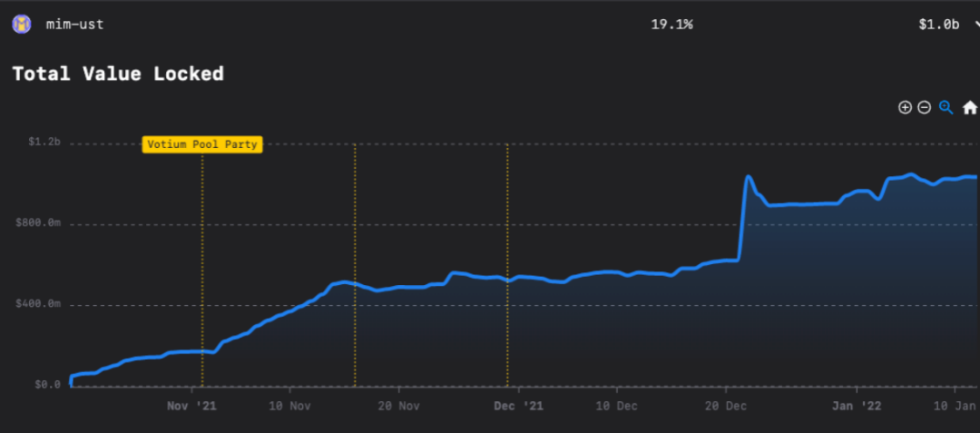
Task: Select the mim-ust pool name
Action: tap(75, 25)
